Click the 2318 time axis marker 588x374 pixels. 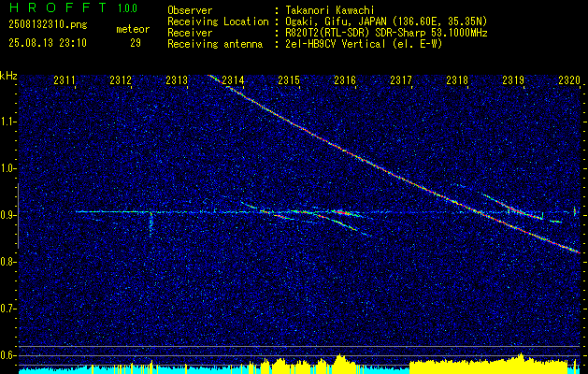pyautogui.click(x=457, y=80)
